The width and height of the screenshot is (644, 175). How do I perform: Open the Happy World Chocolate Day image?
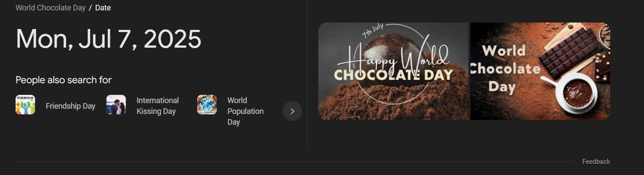394,71
